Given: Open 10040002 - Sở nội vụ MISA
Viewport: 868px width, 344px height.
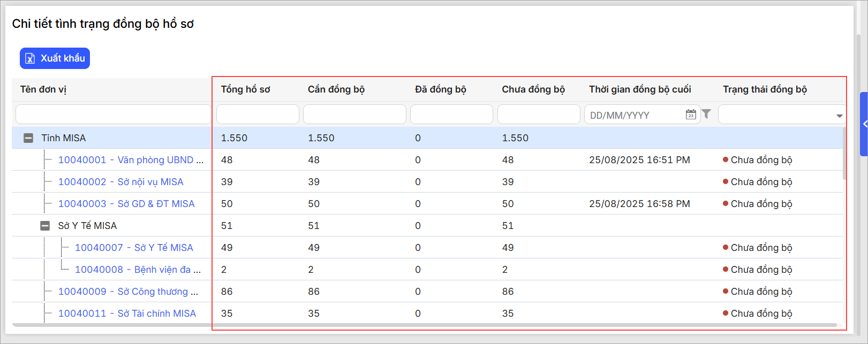Looking at the screenshot, I should (x=120, y=182).
